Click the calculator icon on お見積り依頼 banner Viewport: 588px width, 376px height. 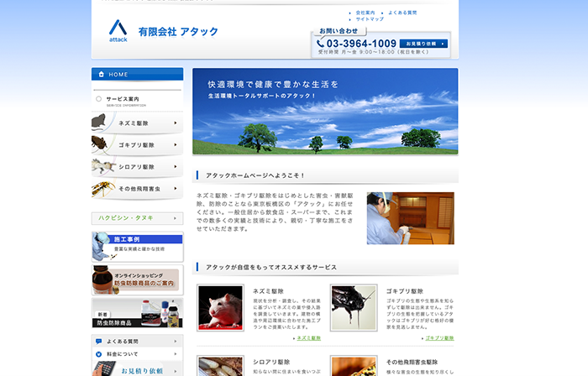pos(104,369)
